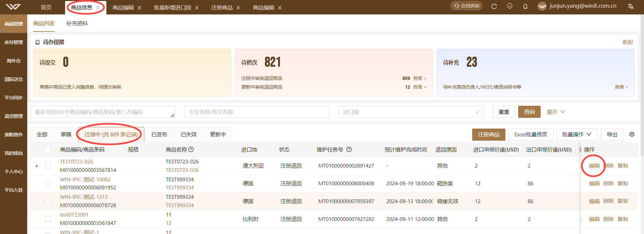This screenshot has width=644, height=234.
Task: Click the alarm icon beside 待办提醒
Action: [x=38, y=42]
